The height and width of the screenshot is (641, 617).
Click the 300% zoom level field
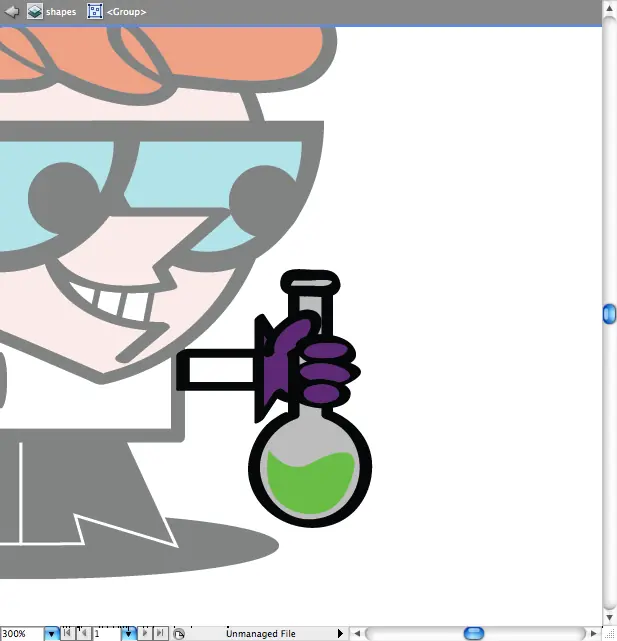pos(22,634)
